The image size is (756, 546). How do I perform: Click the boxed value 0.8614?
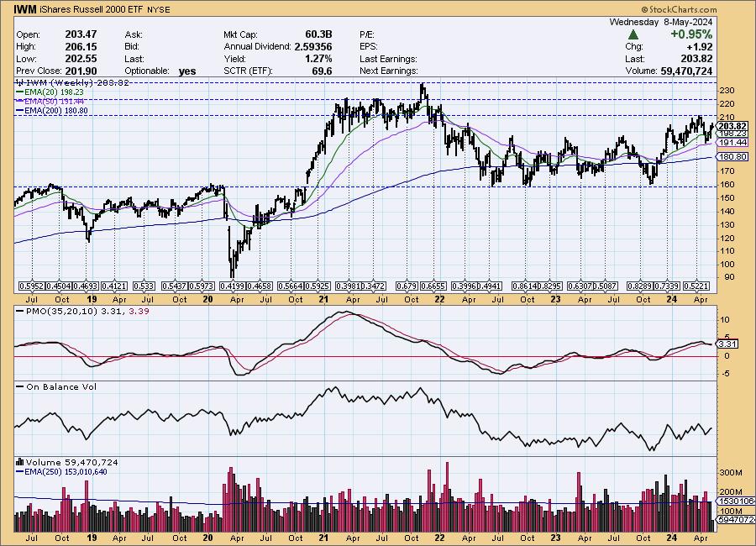pos(524,286)
